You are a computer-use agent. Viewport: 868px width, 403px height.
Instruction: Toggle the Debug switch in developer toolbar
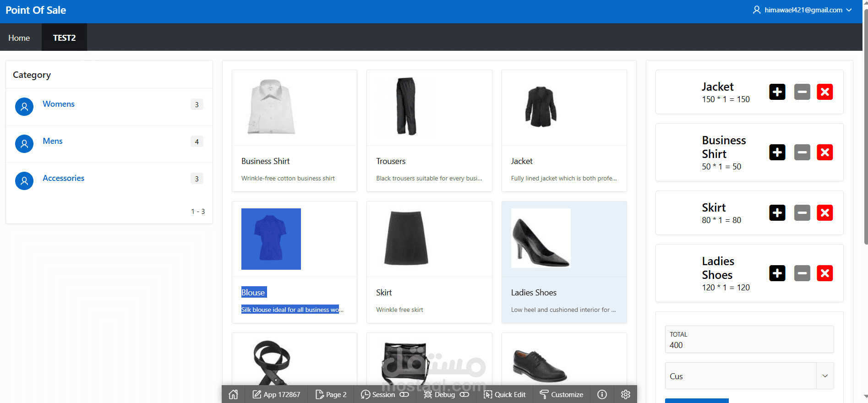click(x=464, y=394)
